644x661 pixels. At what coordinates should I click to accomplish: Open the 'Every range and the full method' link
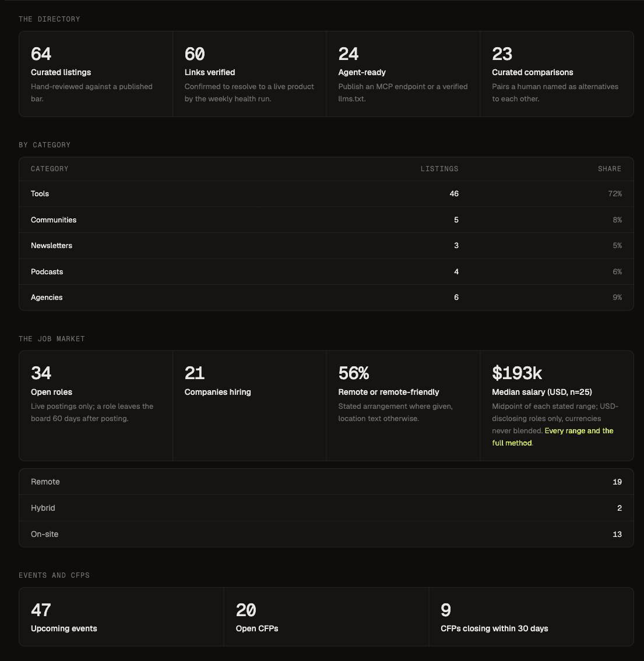(x=552, y=437)
